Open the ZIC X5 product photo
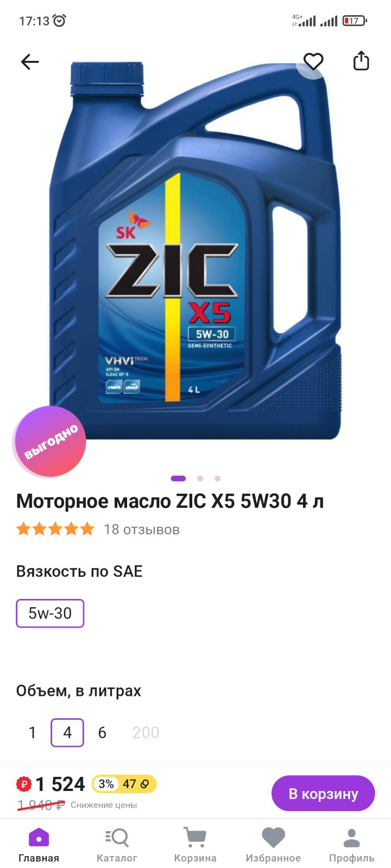 195,250
